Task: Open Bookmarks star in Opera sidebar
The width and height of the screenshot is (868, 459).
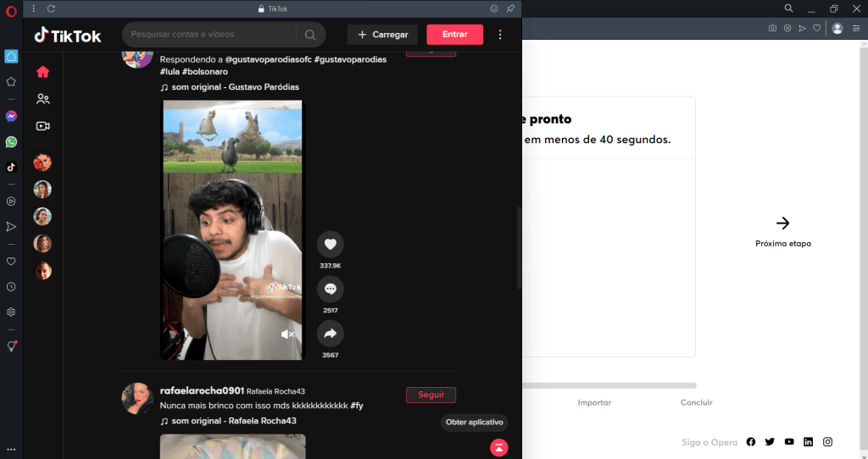Action: point(11,82)
